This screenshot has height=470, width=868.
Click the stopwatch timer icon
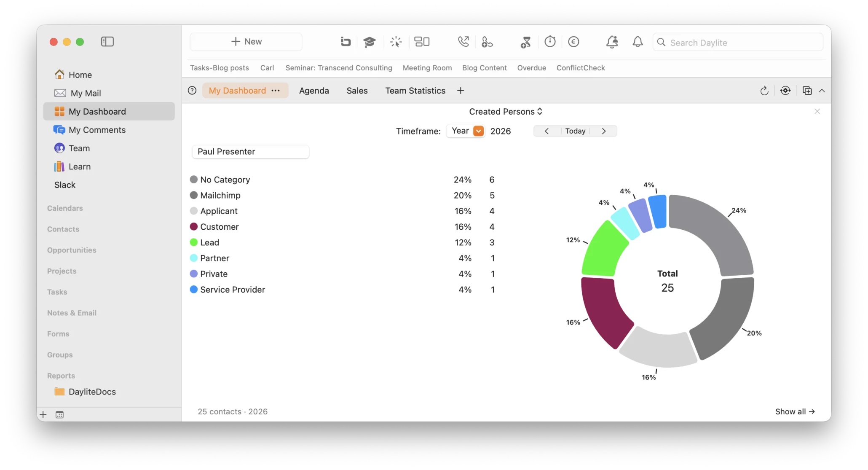pyautogui.click(x=550, y=42)
